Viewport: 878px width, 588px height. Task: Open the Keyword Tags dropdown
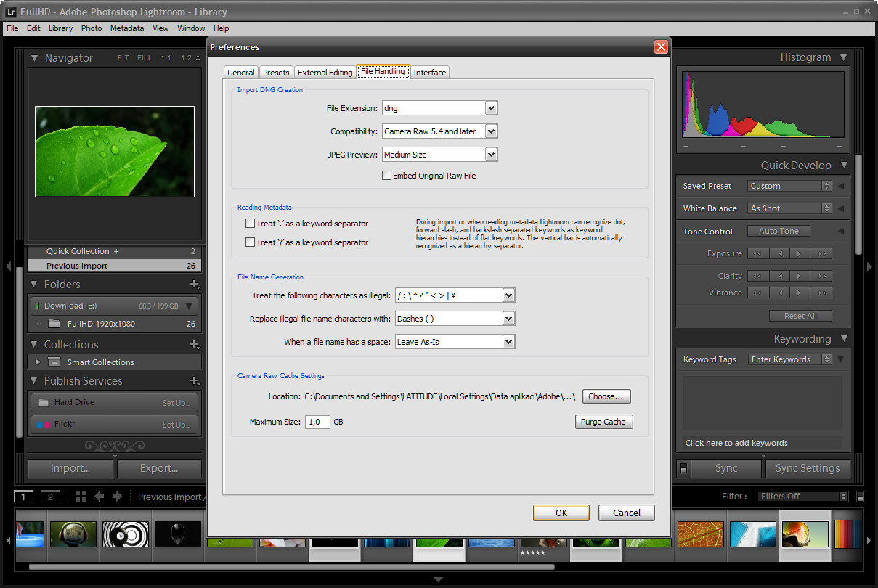tap(789, 359)
